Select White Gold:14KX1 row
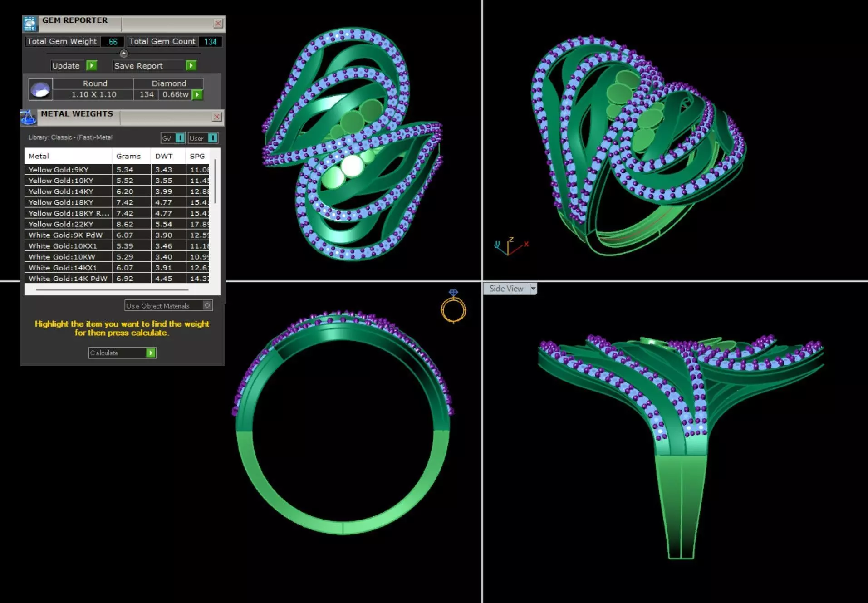The image size is (868, 603). point(117,268)
